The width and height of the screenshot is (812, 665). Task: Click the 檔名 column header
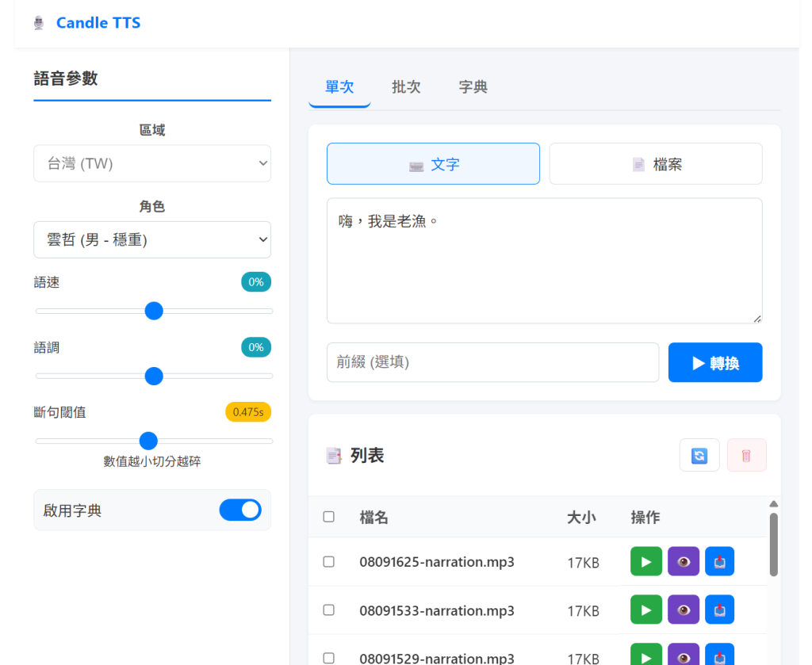374,517
